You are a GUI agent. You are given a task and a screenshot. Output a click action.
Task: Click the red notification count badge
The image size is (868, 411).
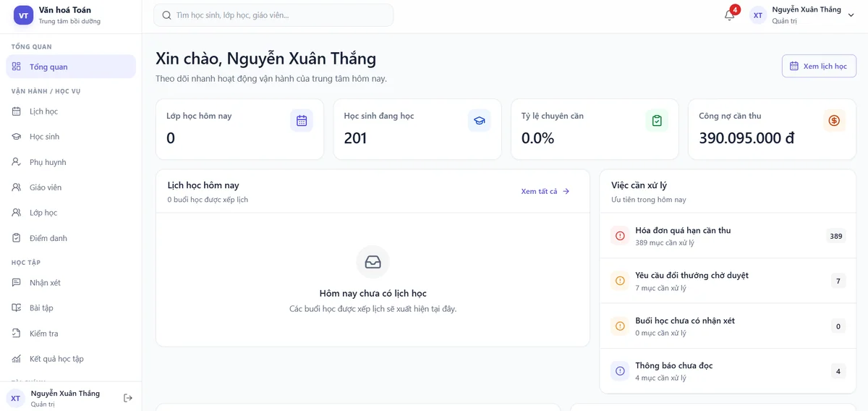735,9
